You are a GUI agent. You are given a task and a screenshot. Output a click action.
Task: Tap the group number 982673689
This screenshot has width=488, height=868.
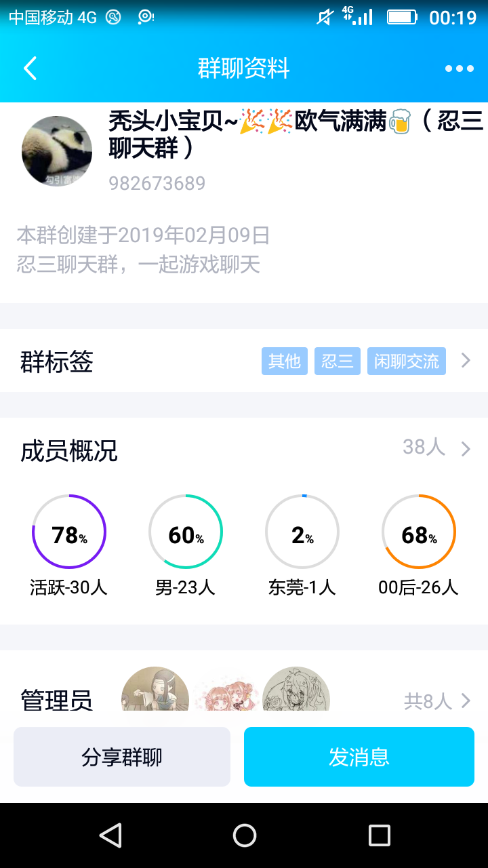(x=157, y=184)
